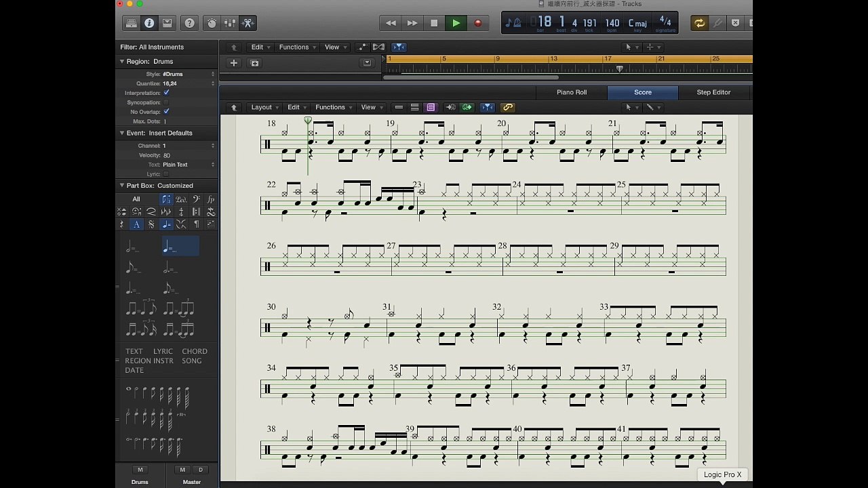Click the Rewind button
868x488 pixels.
point(391,23)
